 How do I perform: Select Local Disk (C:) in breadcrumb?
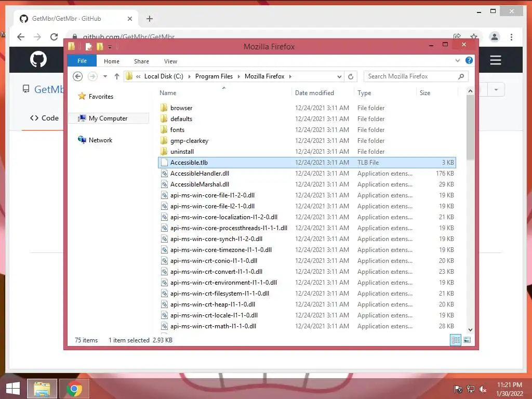click(164, 76)
